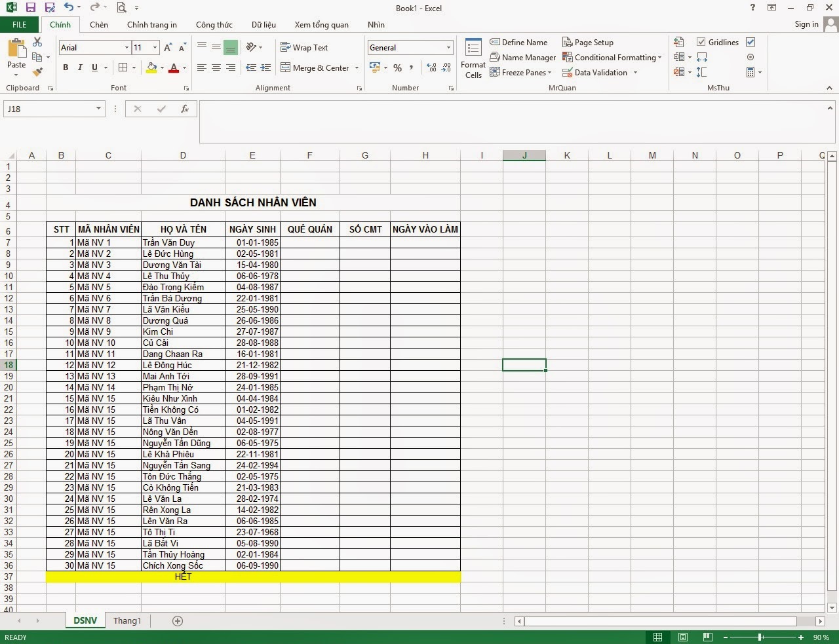839x644 pixels.
Task: Add a new sheet with plus button
Action: point(177,620)
